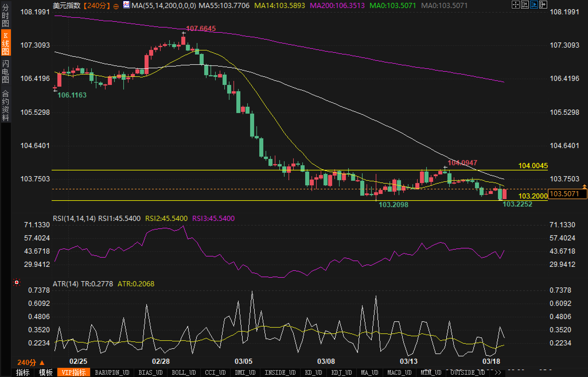The image size is (588, 377).
Task: Click the current price tag 103.5071
Action: click(x=567, y=194)
